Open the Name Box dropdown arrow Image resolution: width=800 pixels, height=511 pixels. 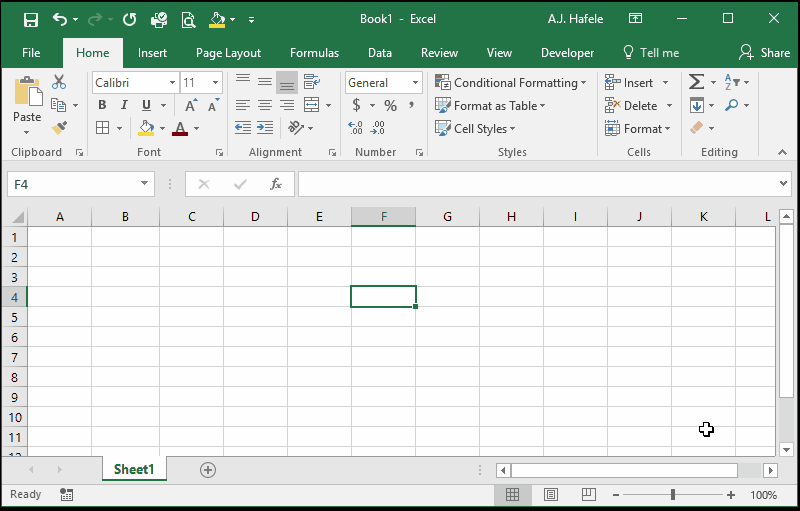(x=144, y=184)
